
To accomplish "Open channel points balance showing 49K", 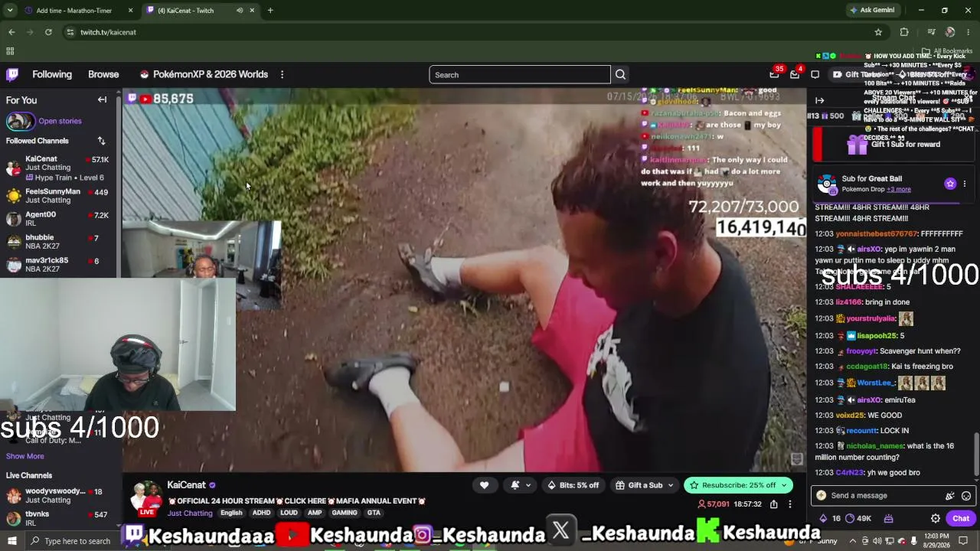I will 858,518.
